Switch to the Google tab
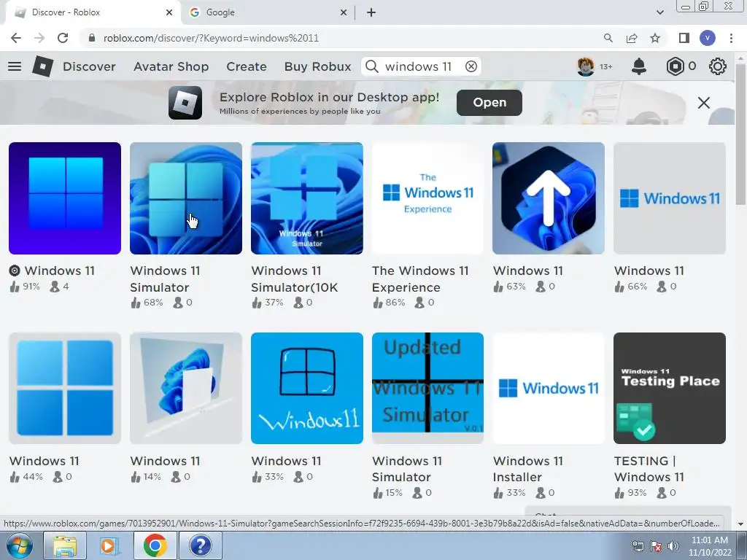This screenshot has width=747, height=560. click(x=267, y=13)
